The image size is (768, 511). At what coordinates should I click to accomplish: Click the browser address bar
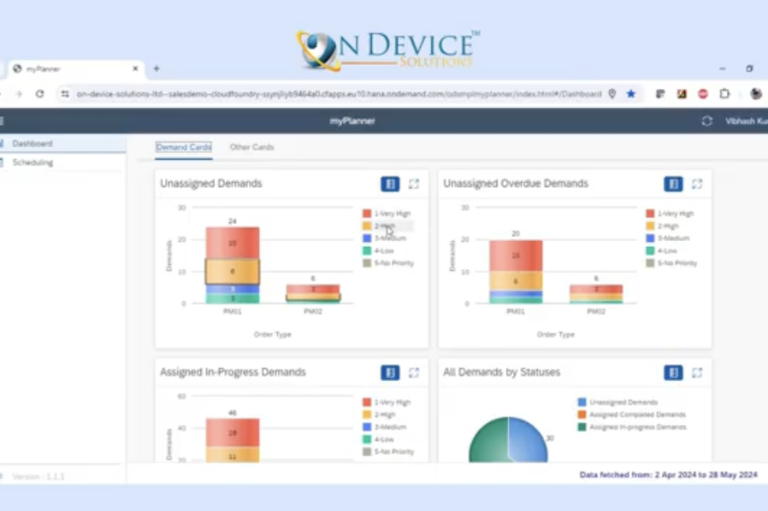point(330,93)
